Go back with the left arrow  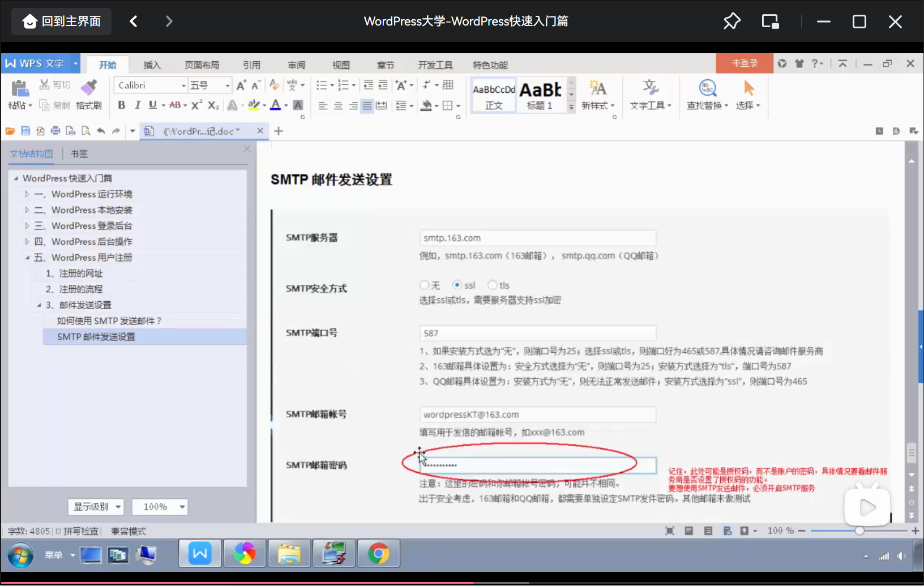(134, 22)
